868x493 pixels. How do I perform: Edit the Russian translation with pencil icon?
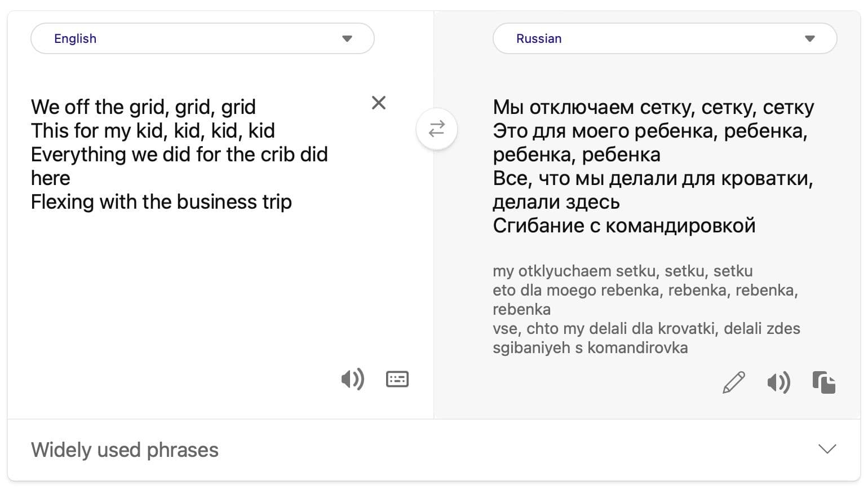click(x=733, y=382)
